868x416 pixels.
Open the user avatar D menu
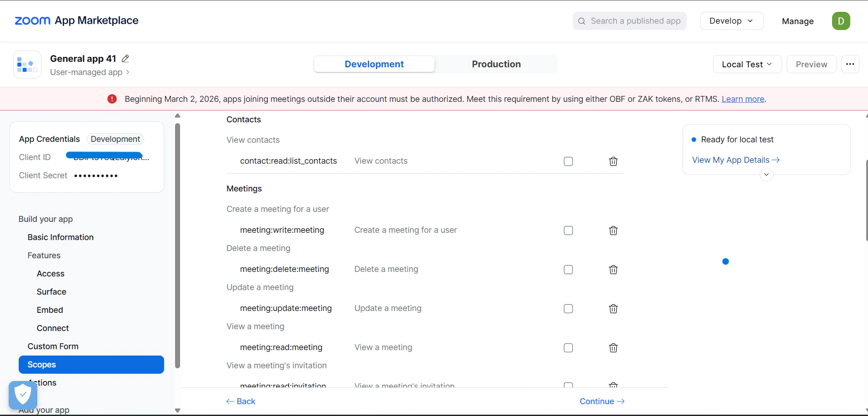coord(841,21)
